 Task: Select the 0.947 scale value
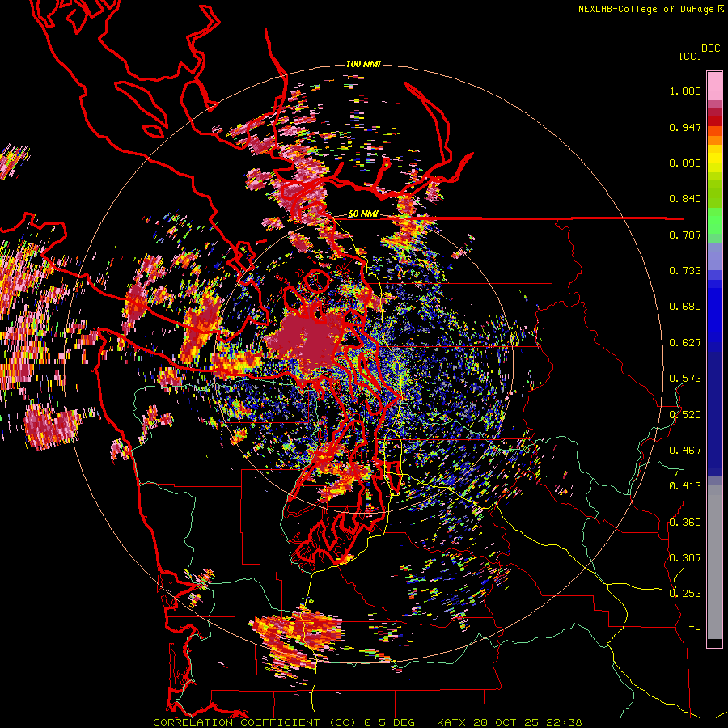(x=685, y=127)
